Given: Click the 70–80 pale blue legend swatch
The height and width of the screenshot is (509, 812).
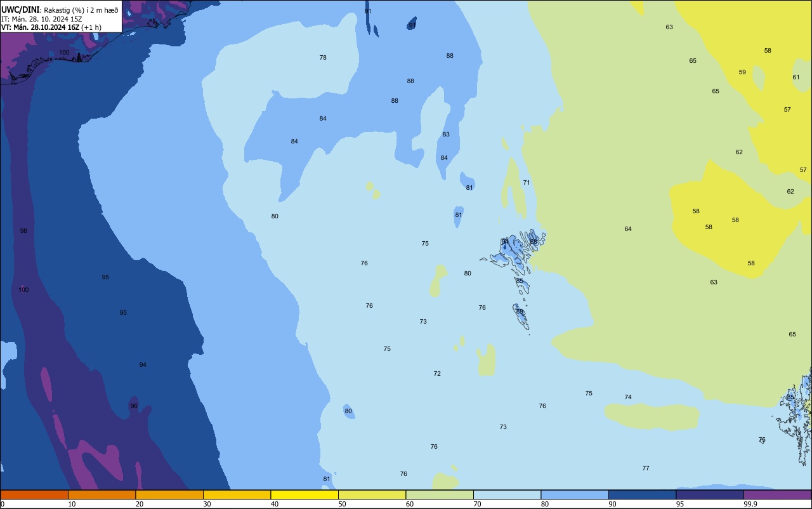Looking at the screenshot, I should coord(507,494).
